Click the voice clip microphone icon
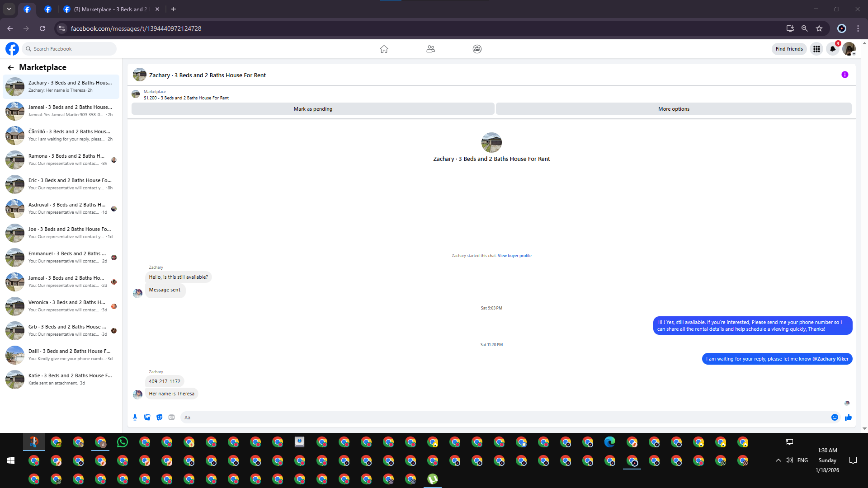This screenshot has height=488, width=868. (x=135, y=417)
